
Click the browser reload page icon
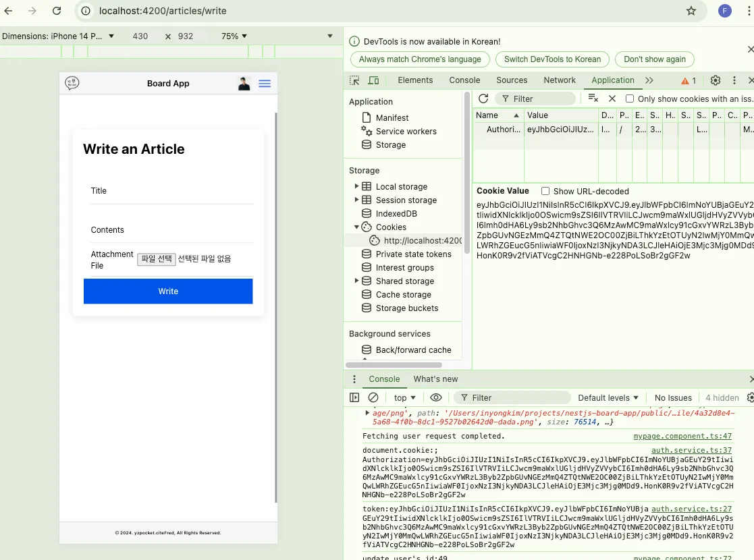(x=57, y=11)
